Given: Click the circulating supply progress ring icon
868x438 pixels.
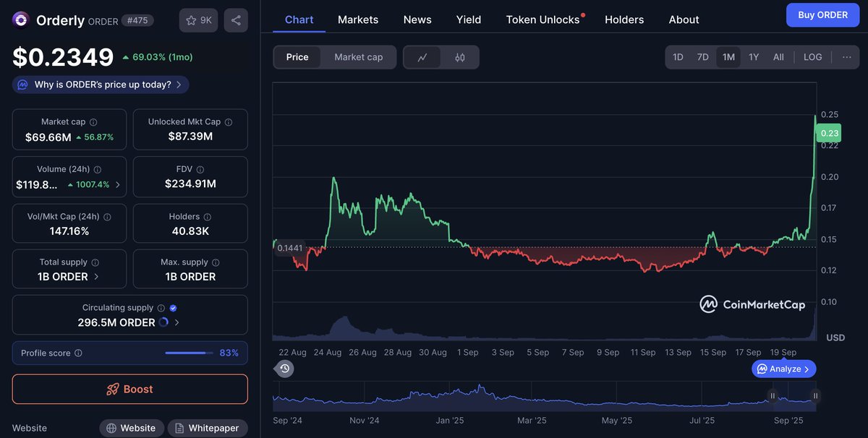Looking at the screenshot, I should tap(163, 322).
